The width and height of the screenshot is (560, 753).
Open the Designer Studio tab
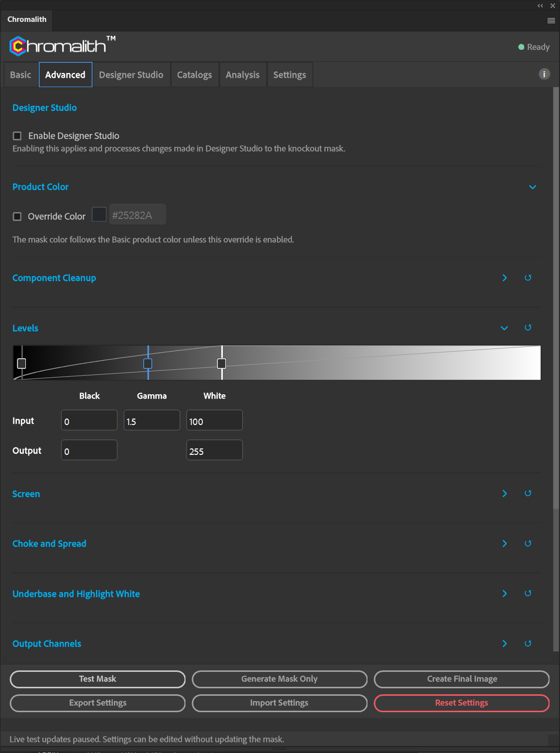coord(131,75)
